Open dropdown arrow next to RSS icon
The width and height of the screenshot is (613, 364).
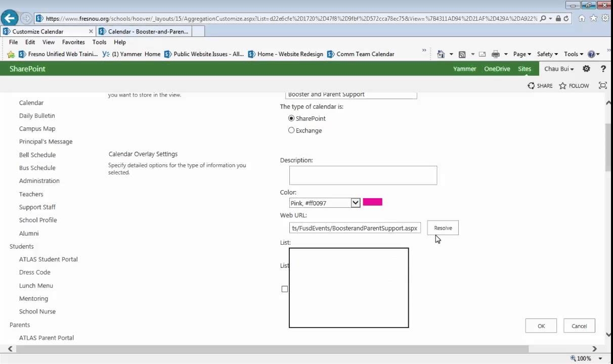click(473, 54)
